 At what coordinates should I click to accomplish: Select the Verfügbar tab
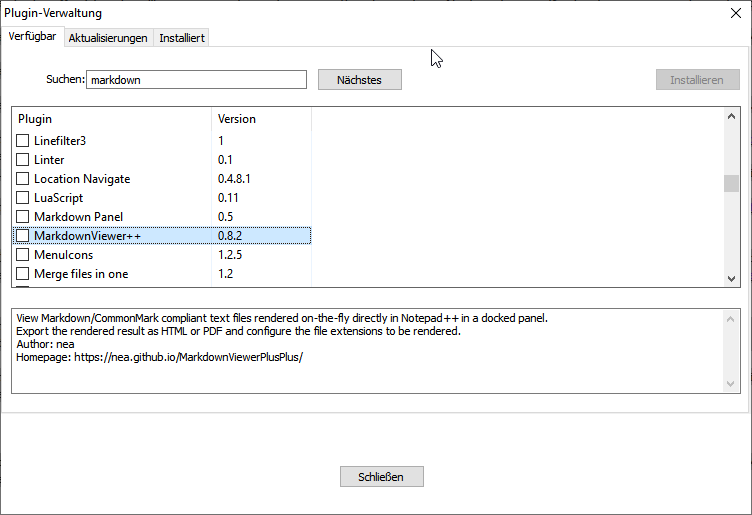coord(32,37)
